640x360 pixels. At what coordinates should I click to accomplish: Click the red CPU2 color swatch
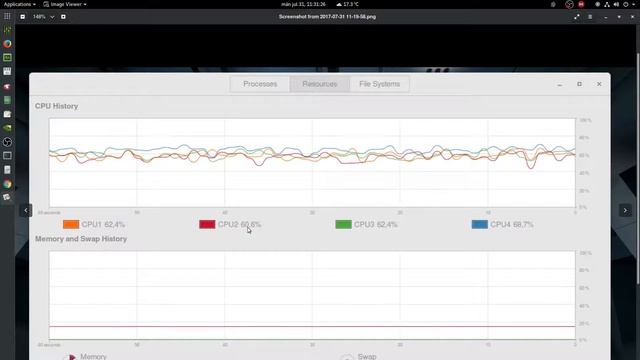[x=207, y=224]
